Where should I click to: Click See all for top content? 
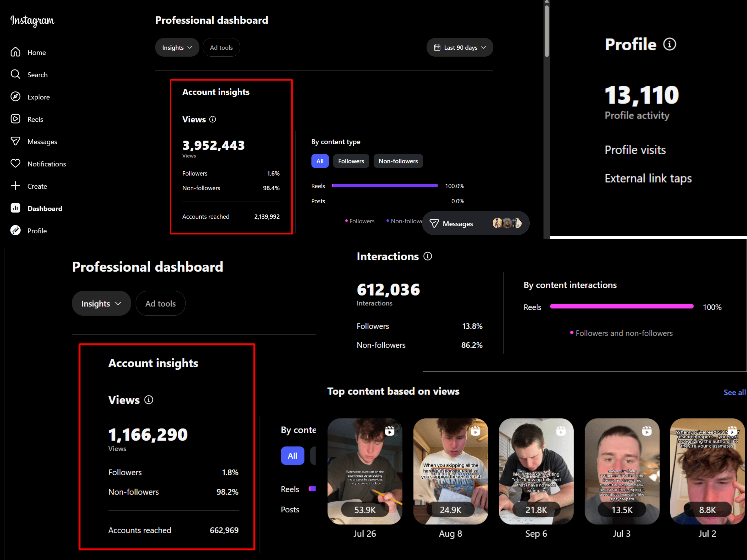pyautogui.click(x=735, y=392)
